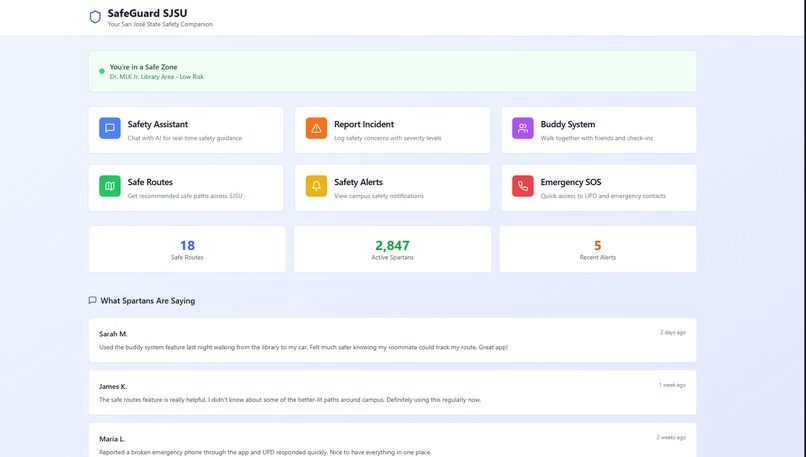Open the Safety Assistant chat icon
Viewport: 806px width, 457px height.
(x=109, y=129)
